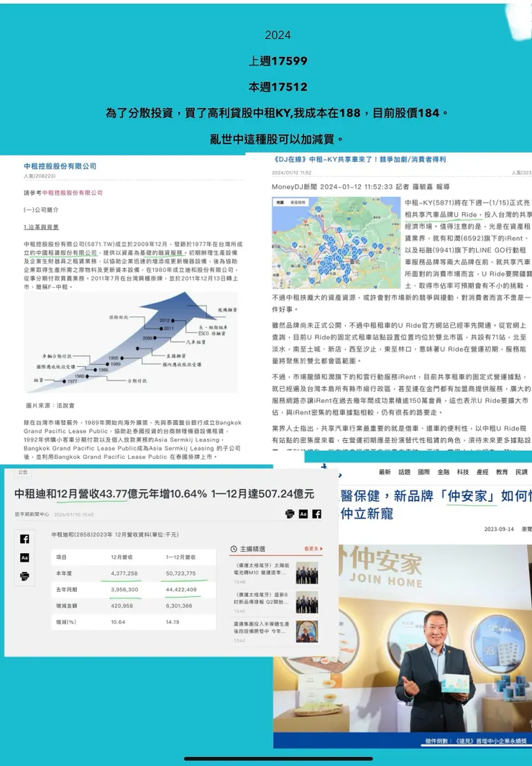Image resolution: width=532 pixels, height=766 pixels.
Task: Click the 10.64 percent change cell
Action: coord(118,622)
